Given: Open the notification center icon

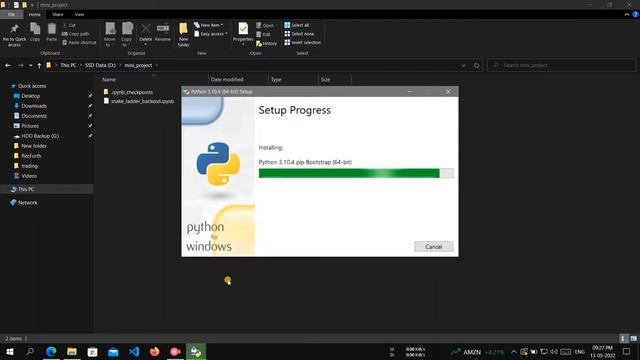Looking at the screenshot, I should pyautogui.click(x=627, y=351).
